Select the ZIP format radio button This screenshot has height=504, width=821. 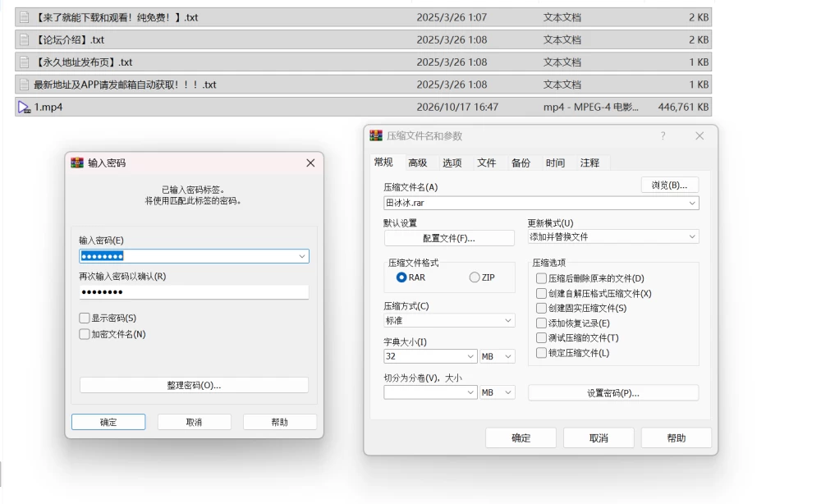[475, 277]
